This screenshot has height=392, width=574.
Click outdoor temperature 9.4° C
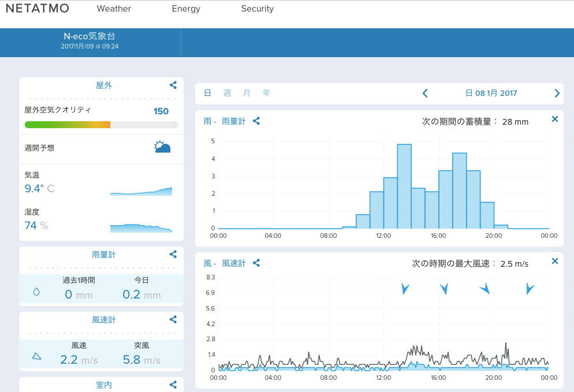tap(39, 189)
